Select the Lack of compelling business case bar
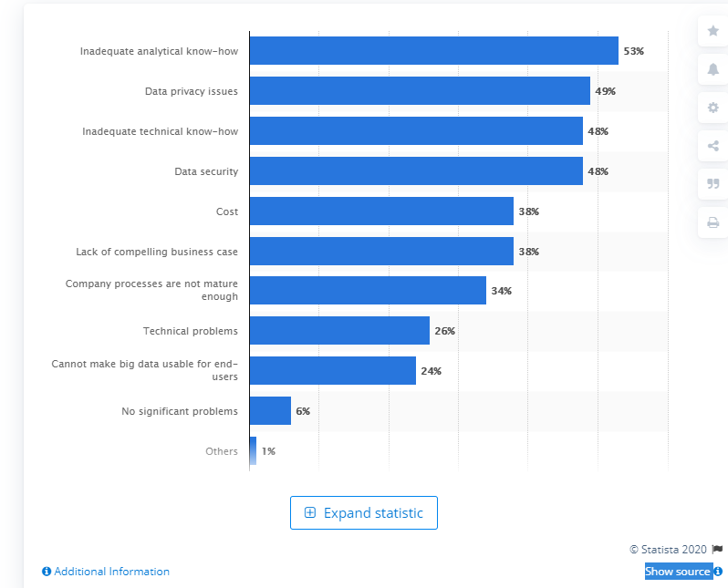This screenshot has height=588, width=728. (x=381, y=251)
